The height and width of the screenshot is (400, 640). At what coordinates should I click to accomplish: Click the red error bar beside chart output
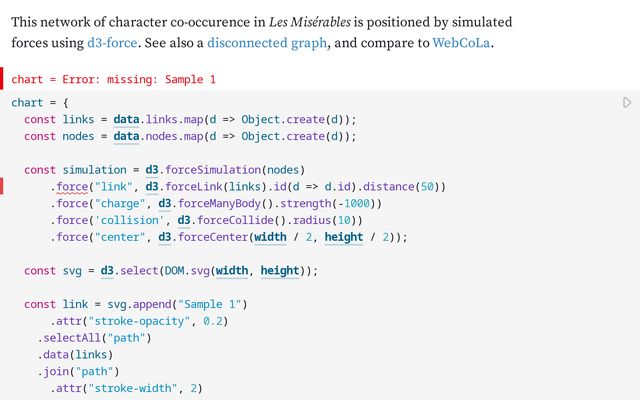click(x=2, y=79)
